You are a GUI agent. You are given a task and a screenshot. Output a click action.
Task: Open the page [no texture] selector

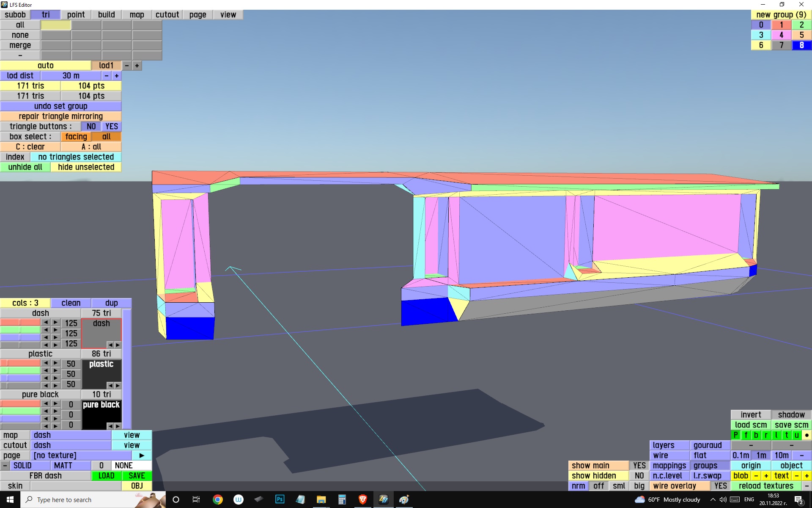tap(80, 456)
